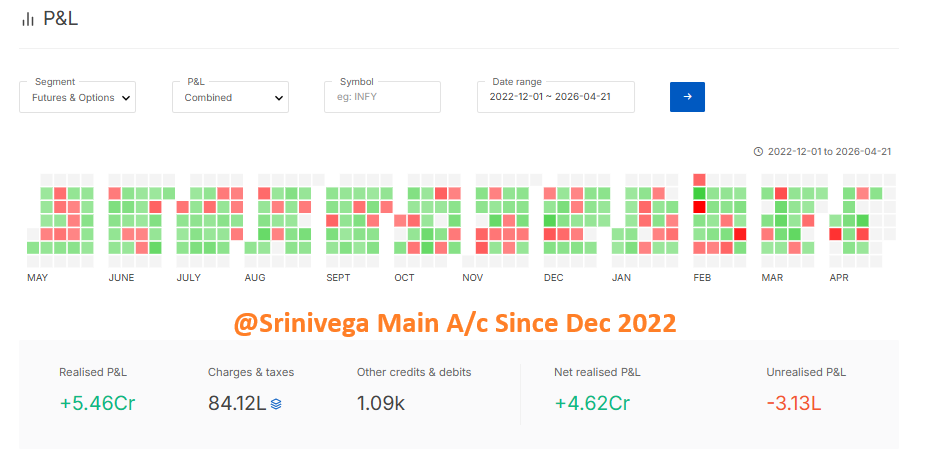
Task: Click the JULY month label
Action: 188,278
